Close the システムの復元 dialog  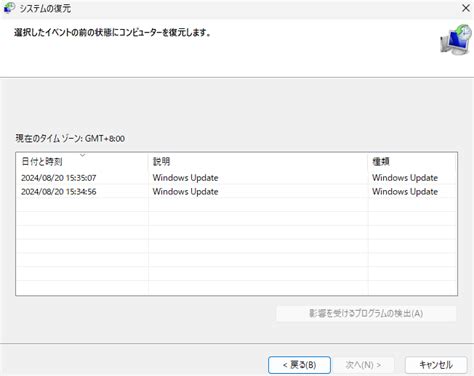(466, 8)
